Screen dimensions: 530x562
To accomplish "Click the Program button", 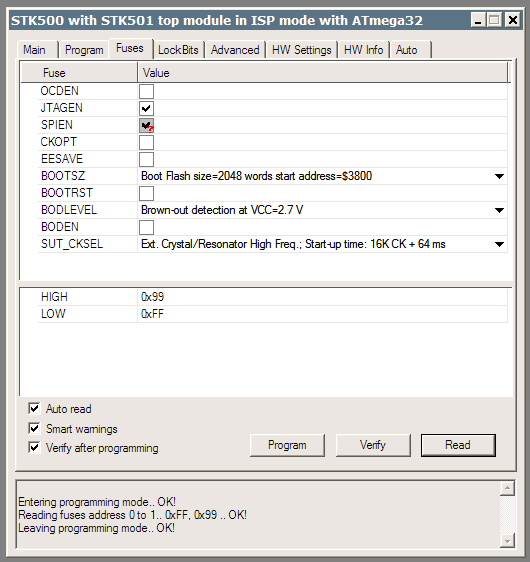I will click(287, 445).
